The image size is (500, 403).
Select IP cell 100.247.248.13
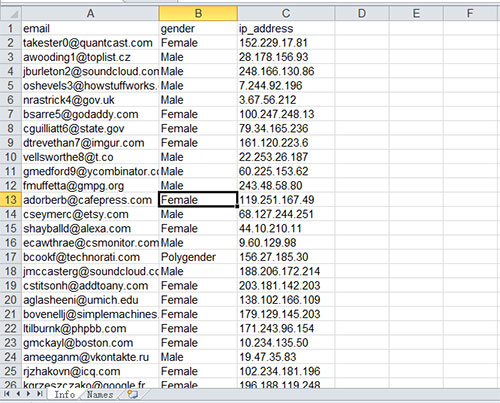pyautogui.click(x=286, y=114)
